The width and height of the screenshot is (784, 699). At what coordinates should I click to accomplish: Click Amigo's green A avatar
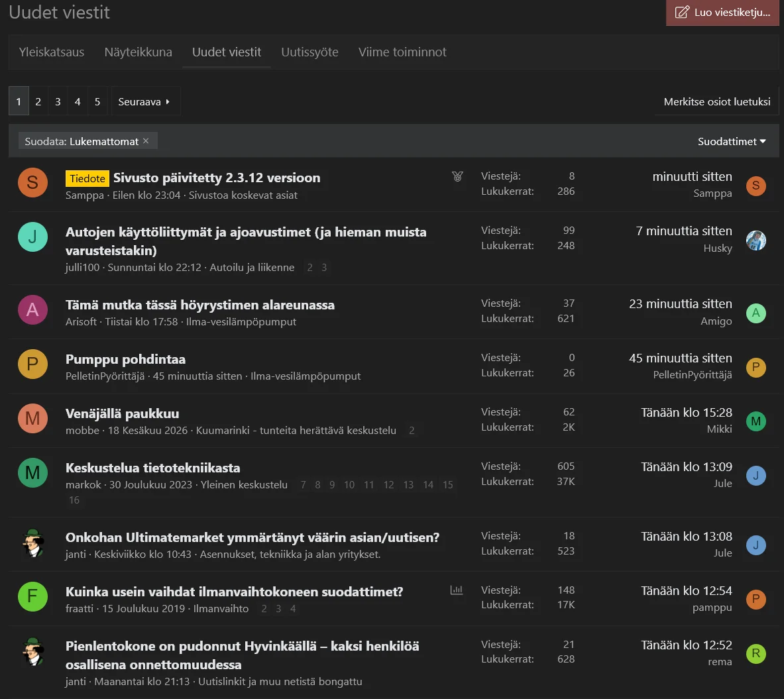click(x=756, y=313)
